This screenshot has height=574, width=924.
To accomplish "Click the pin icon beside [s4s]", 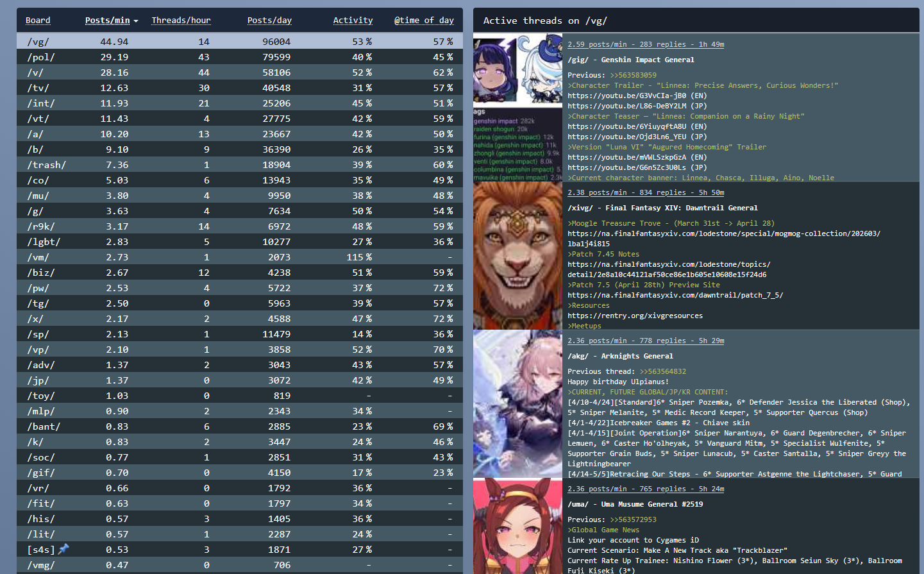I will coord(63,549).
